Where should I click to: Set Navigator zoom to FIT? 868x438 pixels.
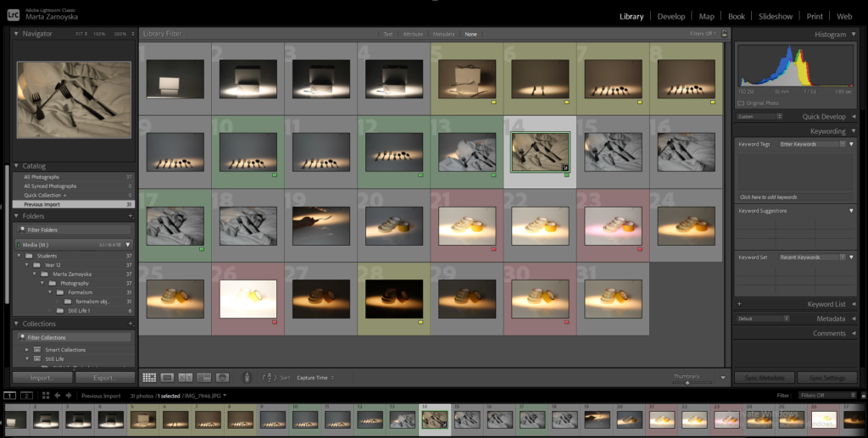(x=81, y=34)
